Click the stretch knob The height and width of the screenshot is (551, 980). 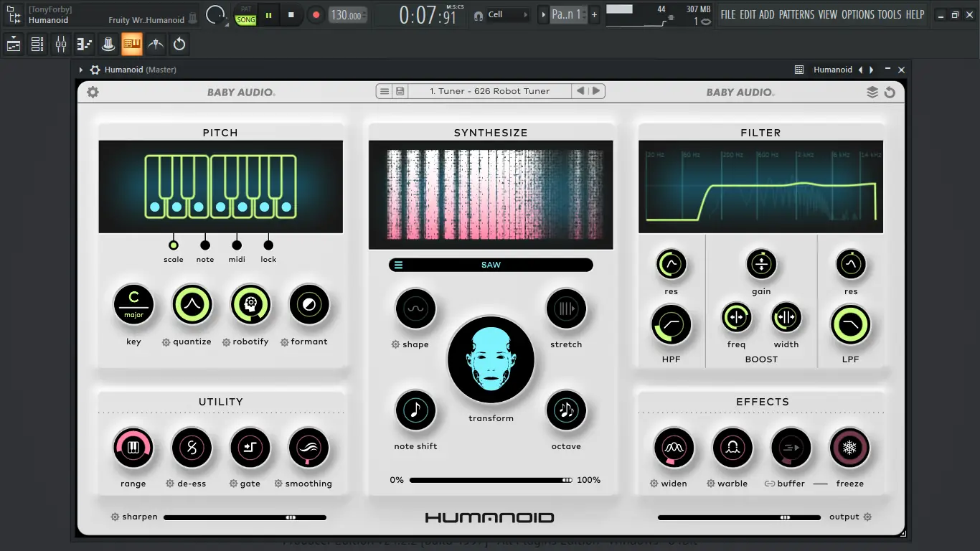(566, 309)
